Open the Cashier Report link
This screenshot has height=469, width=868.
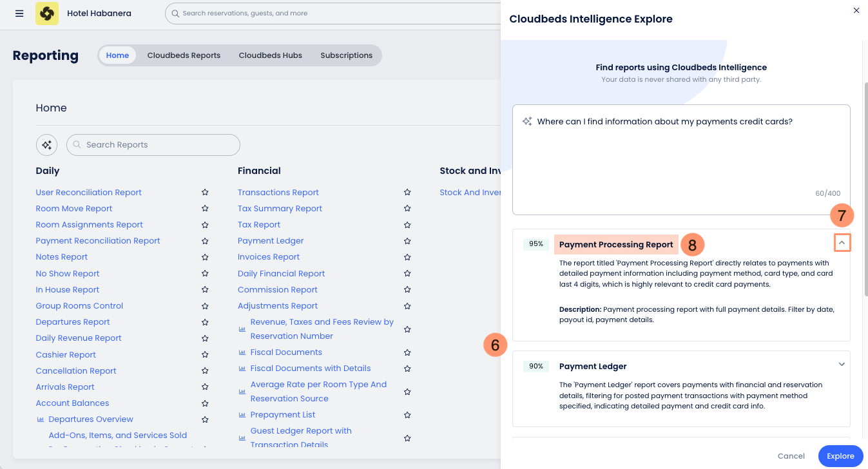click(x=66, y=355)
